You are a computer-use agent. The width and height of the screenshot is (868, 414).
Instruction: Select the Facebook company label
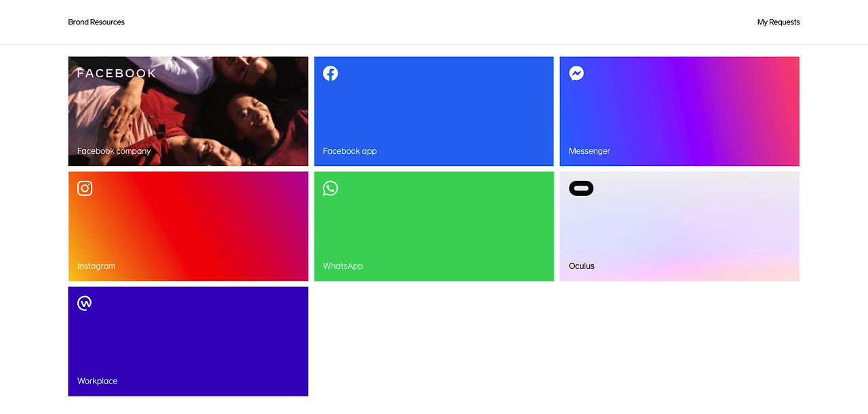114,151
